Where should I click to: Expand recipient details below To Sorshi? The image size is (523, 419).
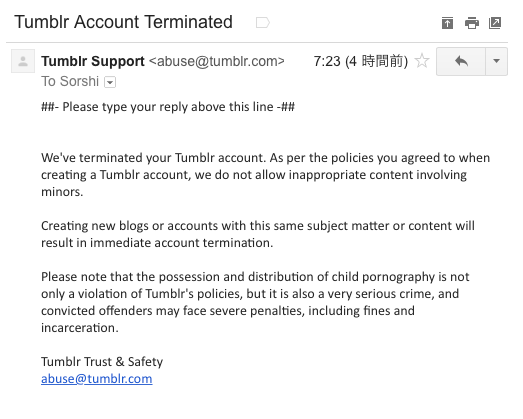(110, 82)
